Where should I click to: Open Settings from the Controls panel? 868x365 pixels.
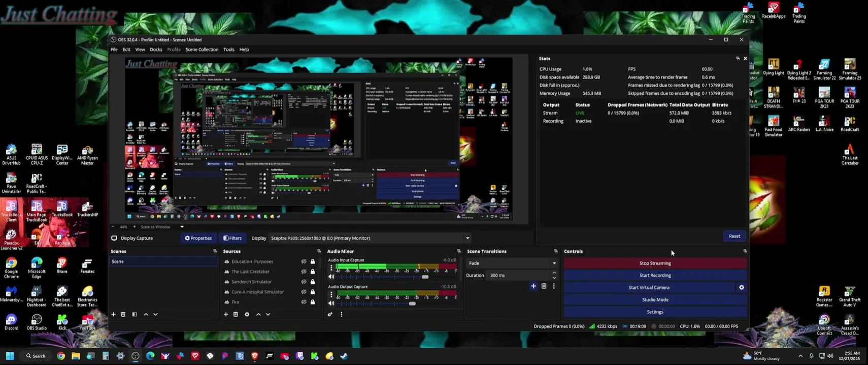pos(655,312)
